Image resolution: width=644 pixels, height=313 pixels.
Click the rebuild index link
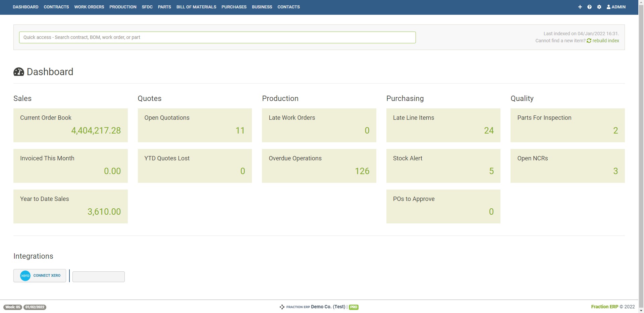click(x=605, y=41)
